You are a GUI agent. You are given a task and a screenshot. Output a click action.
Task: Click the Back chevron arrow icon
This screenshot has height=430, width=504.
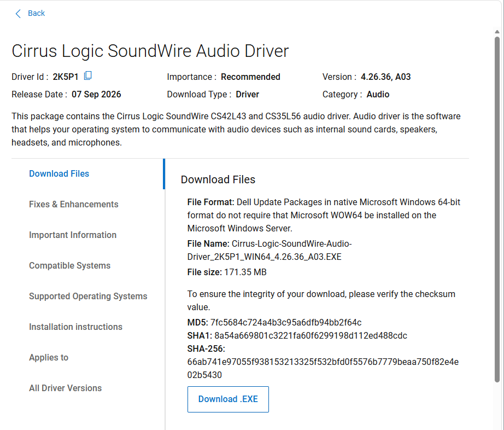tap(18, 14)
